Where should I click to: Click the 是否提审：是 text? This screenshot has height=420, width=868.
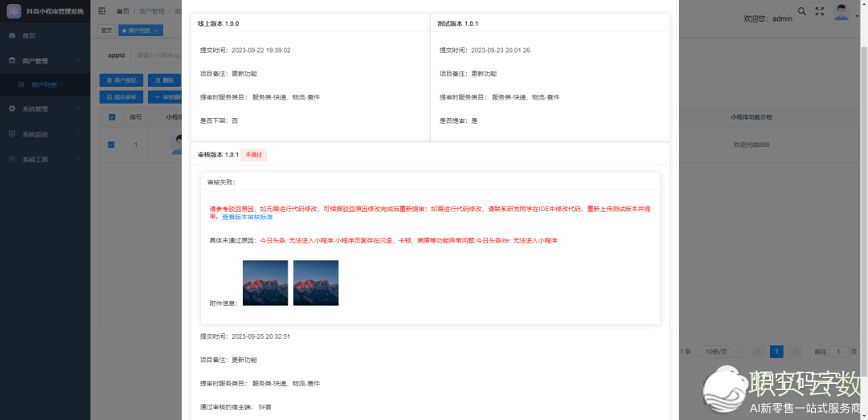click(x=458, y=120)
